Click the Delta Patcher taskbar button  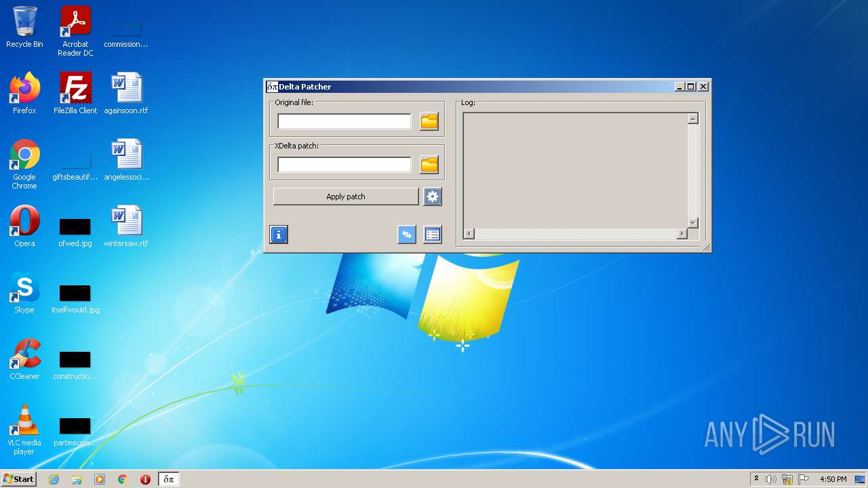[169, 479]
